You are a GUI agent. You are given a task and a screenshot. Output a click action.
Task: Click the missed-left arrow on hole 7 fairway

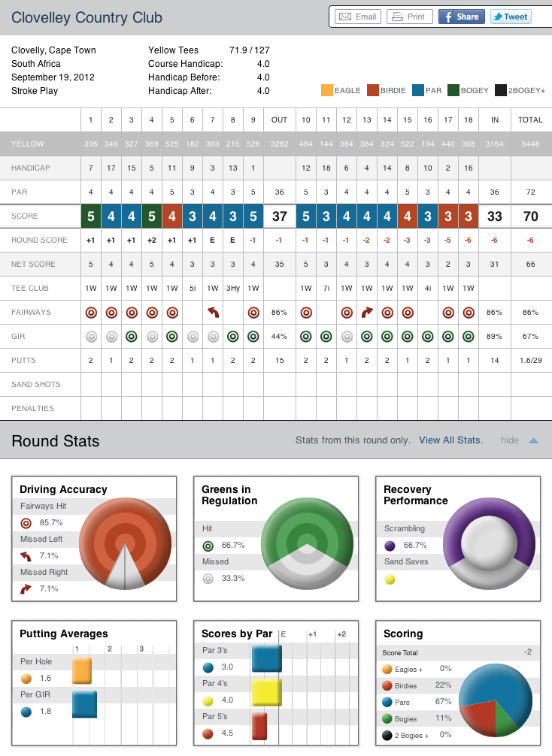(213, 312)
